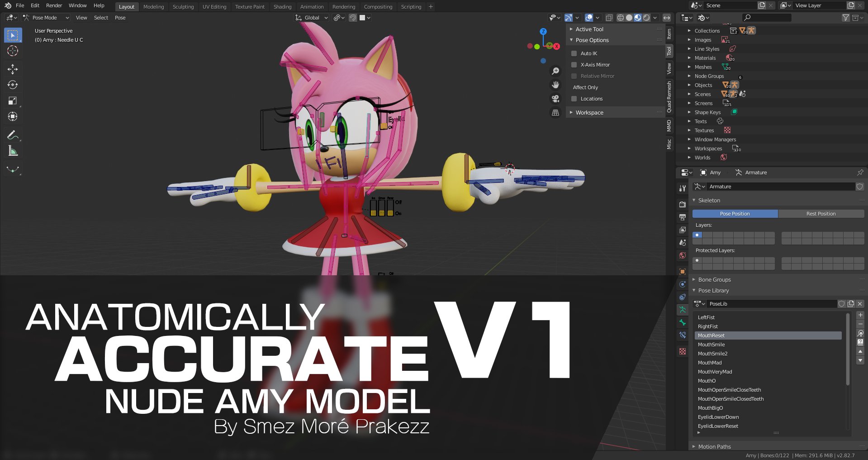Switch to the Sculpting workspace tab
Viewport: 868px width, 460px height.
click(183, 7)
